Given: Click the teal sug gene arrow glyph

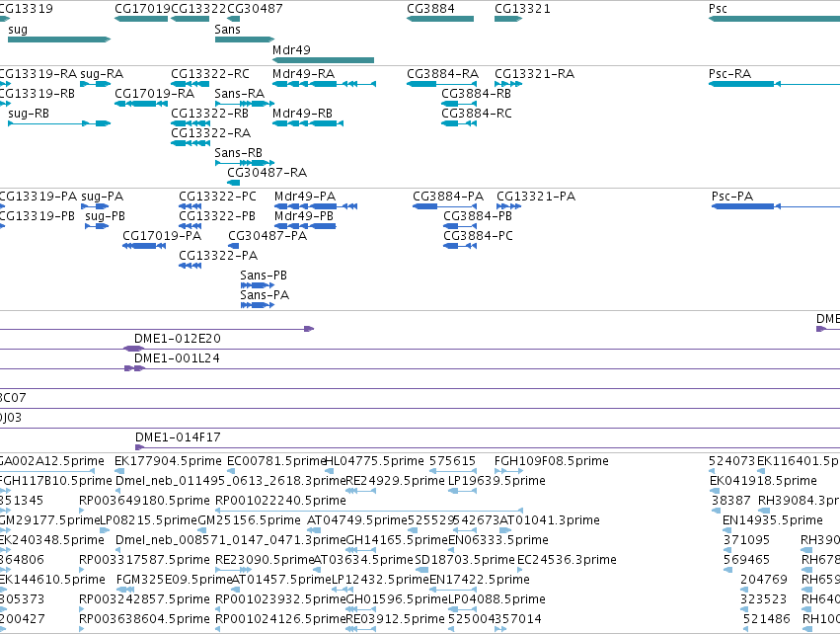Looking at the screenshot, I should [x=59, y=40].
